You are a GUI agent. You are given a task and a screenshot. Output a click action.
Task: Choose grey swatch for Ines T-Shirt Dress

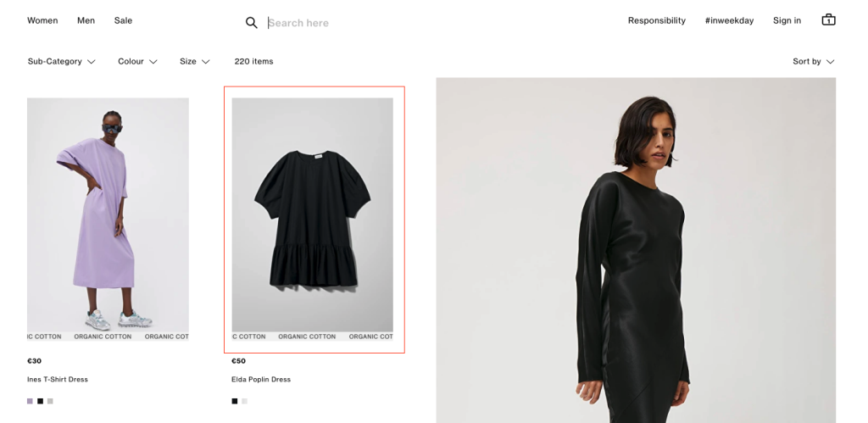(x=50, y=401)
